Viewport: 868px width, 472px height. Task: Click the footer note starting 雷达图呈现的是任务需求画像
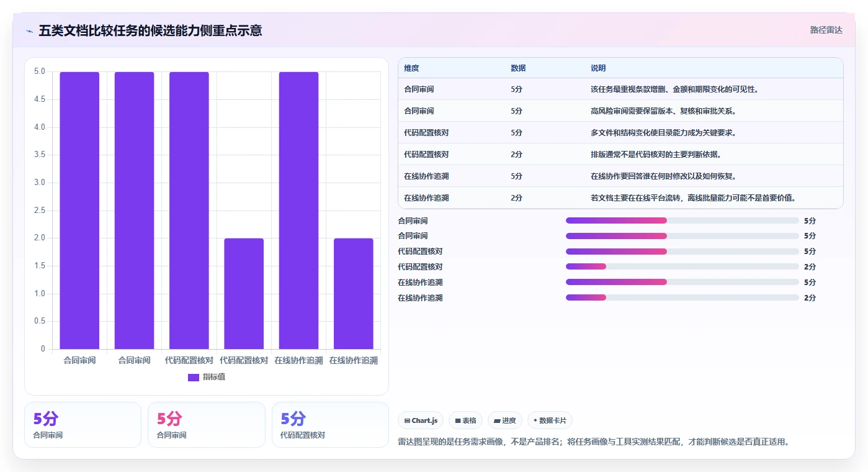[593, 442]
